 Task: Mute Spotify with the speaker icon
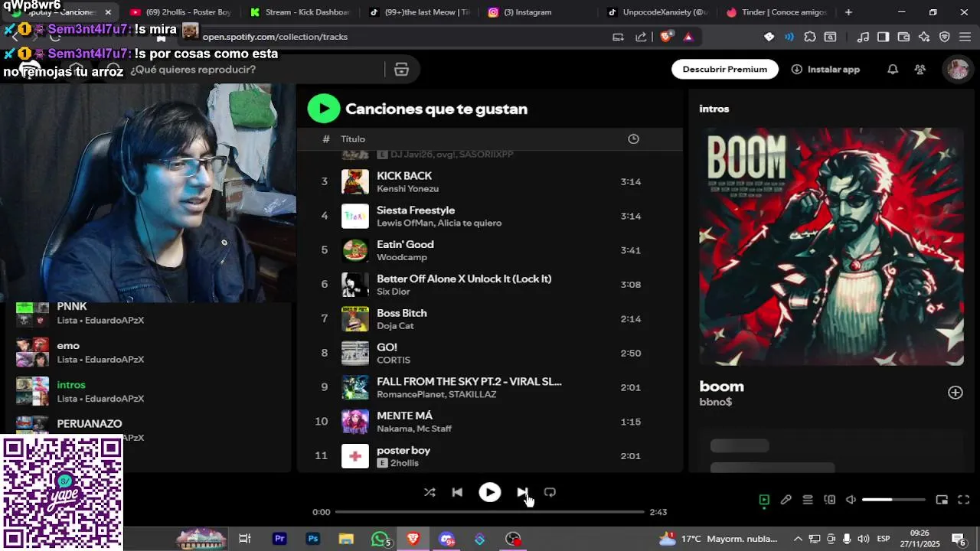851,500
